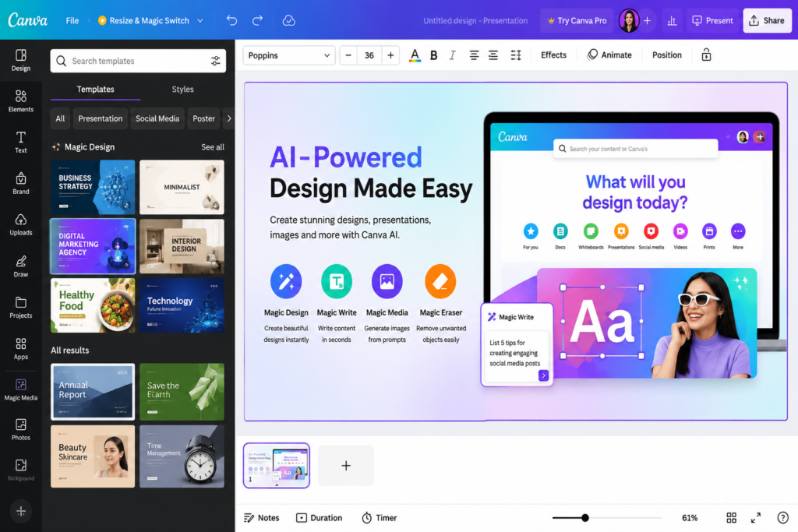Choose the Business Strategy template
Viewport: 798px width, 532px height.
point(93,187)
